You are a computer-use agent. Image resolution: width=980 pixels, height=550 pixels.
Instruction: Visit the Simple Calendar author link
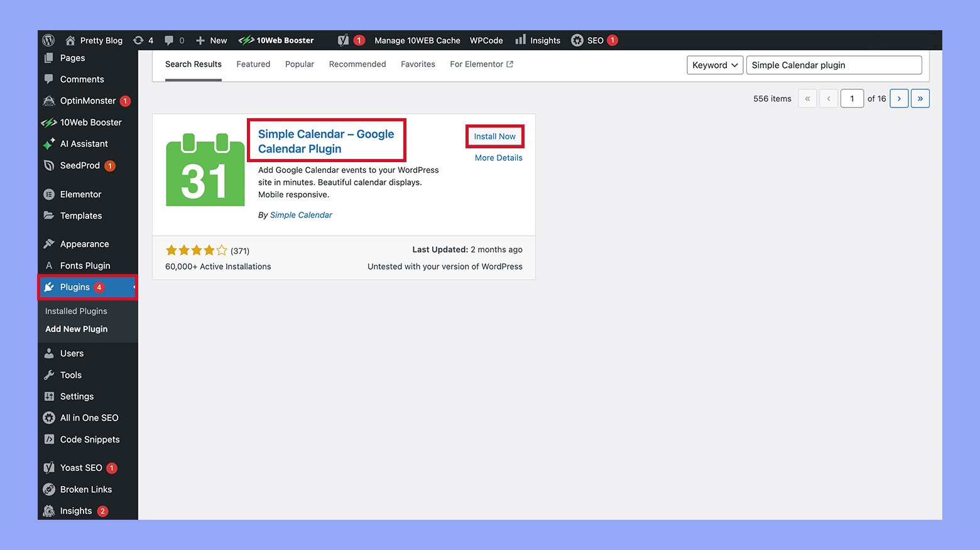pyautogui.click(x=301, y=214)
